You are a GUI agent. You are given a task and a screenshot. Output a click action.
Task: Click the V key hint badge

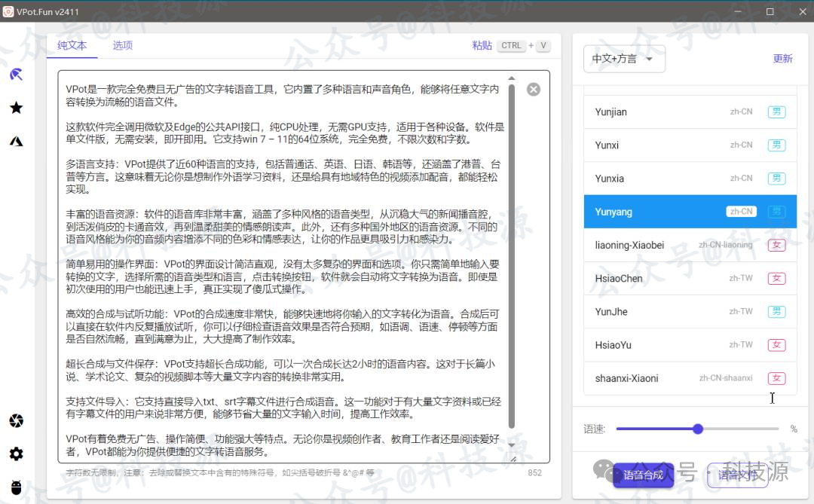point(543,46)
